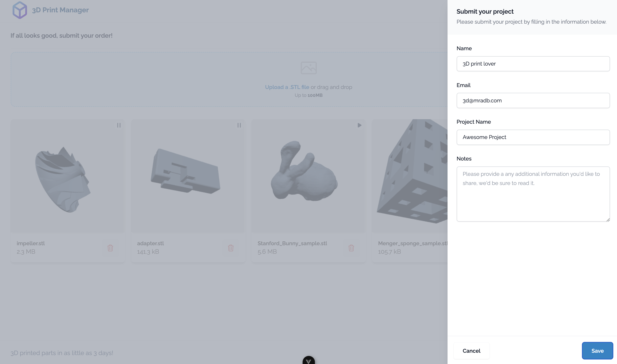
Task: Click the 3D Print Manager logo icon
Action: pos(19,10)
